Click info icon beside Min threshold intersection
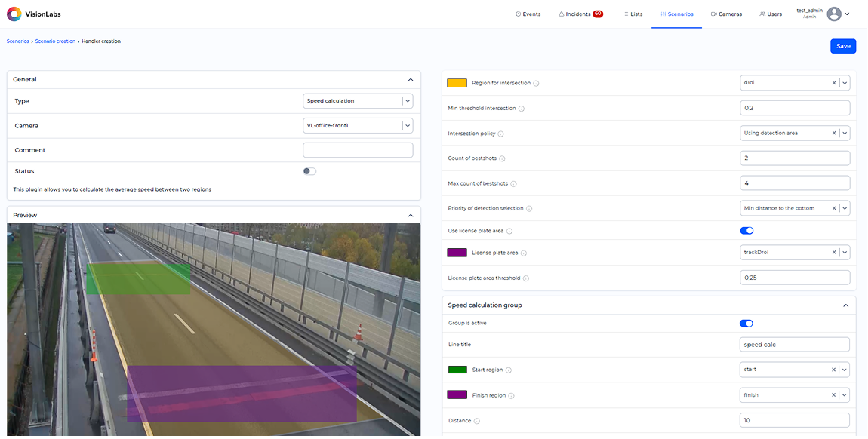This screenshot has height=439, width=868. [x=522, y=109]
